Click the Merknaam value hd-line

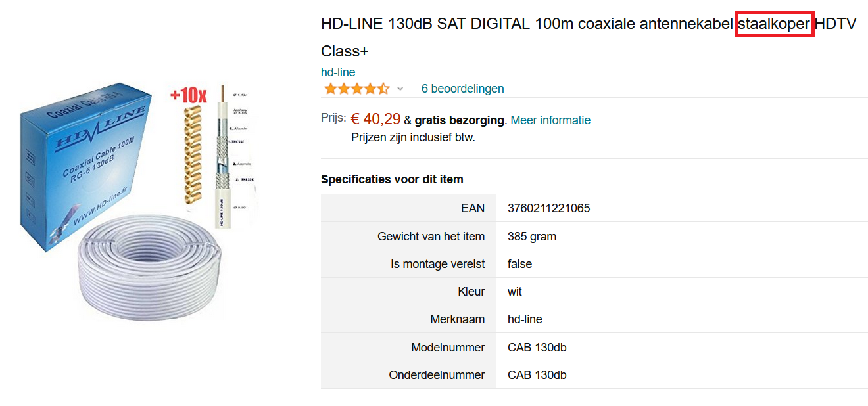coord(525,320)
